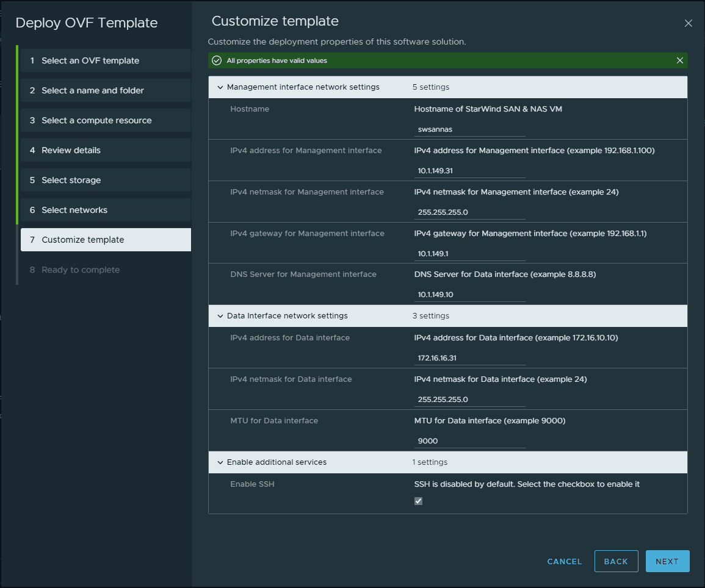Click the Management IPv4 address field
Viewport: 705px width, 588px height.
(x=469, y=171)
